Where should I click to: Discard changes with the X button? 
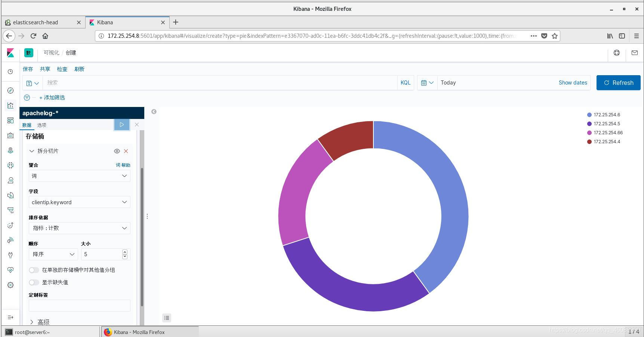(137, 125)
